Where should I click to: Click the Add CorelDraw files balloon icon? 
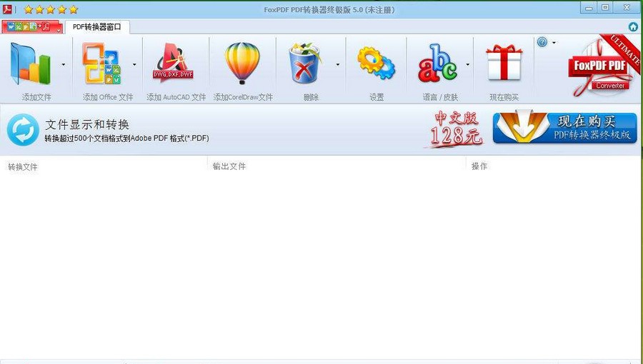242,64
